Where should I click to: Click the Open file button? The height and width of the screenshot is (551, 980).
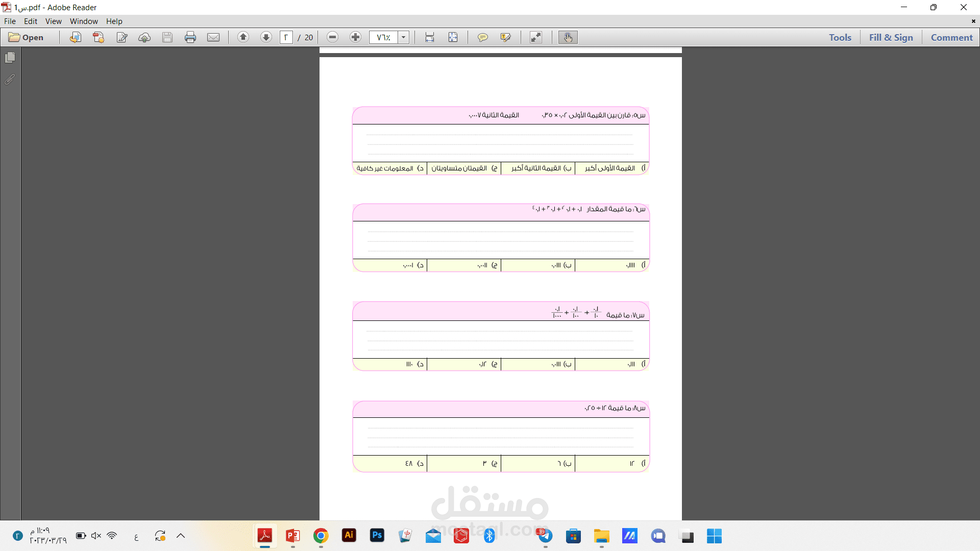point(27,37)
